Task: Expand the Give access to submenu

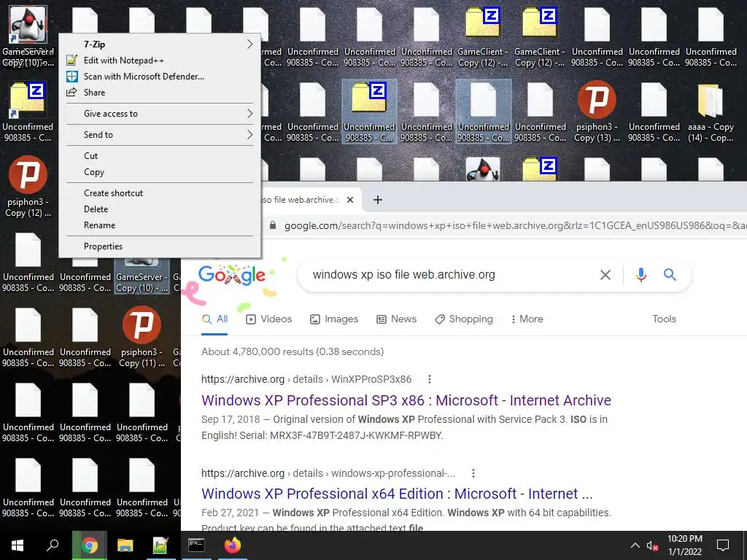Action: point(160,114)
